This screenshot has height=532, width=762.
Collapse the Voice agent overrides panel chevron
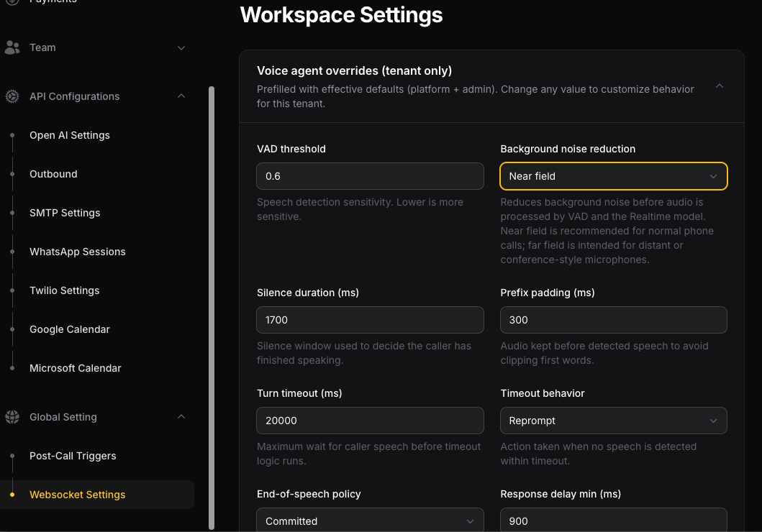click(x=720, y=86)
